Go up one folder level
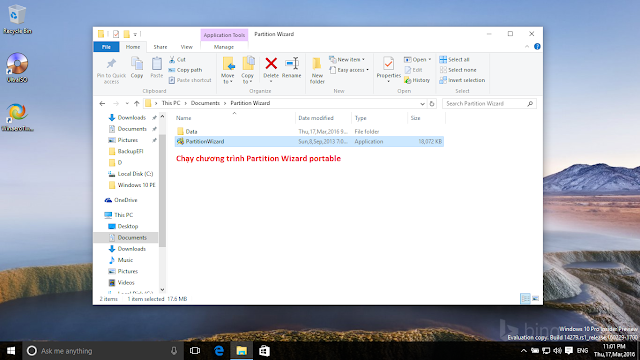The image size is (640, 360). pos(137,104)
